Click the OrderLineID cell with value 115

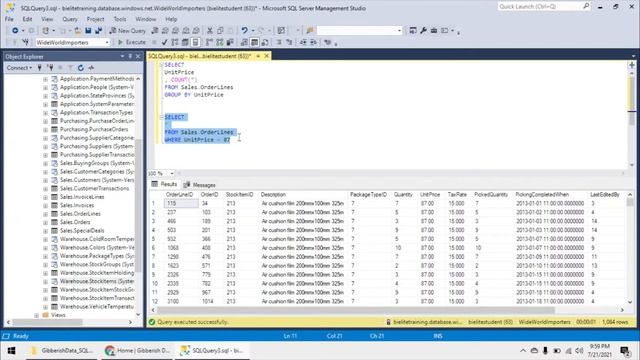coord(181,203)
